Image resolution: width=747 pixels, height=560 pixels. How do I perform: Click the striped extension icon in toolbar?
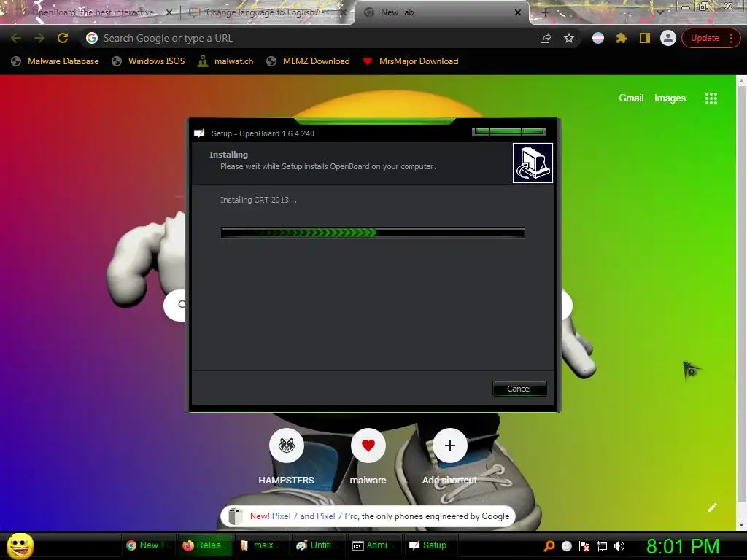598,38
